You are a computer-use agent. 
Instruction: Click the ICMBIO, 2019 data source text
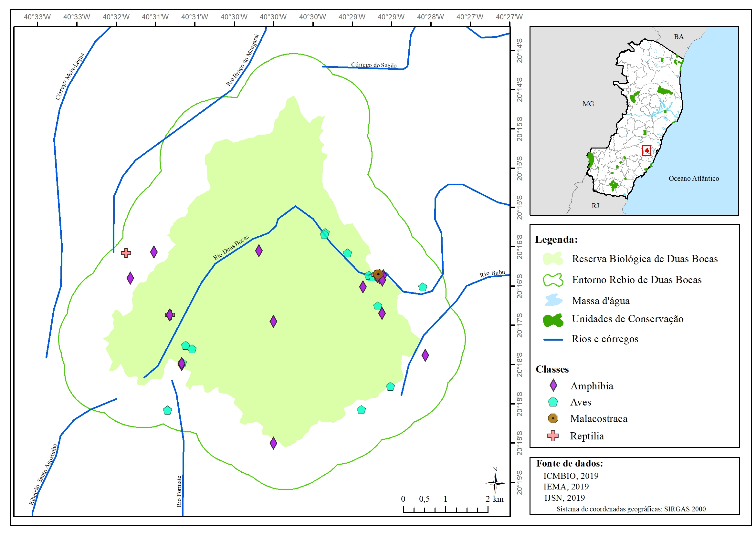[x=571, y=476]
